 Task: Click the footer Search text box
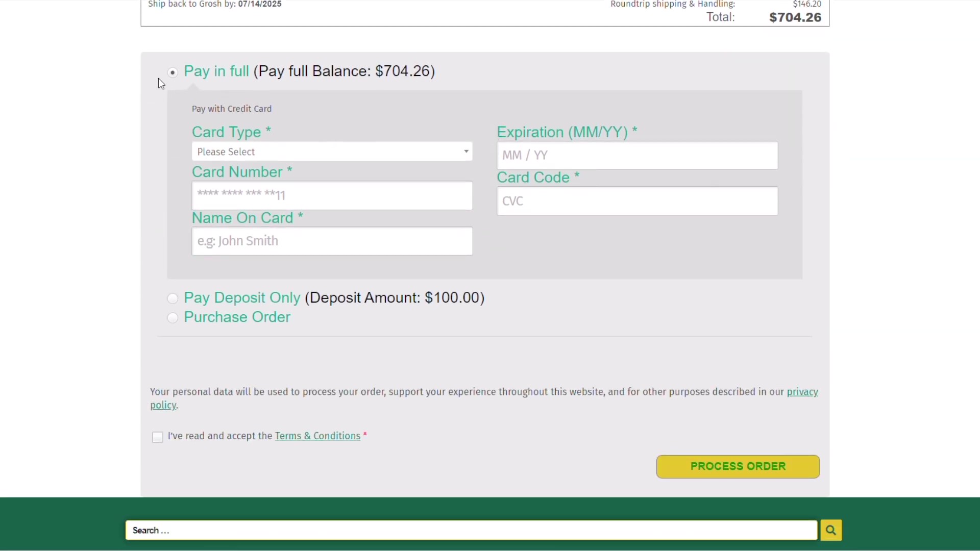click(x=472, y=530)
